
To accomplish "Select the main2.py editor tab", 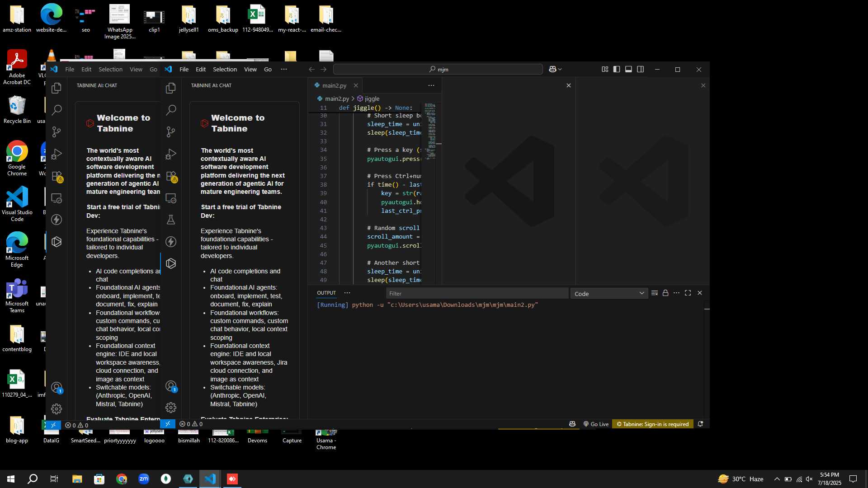I will pos(334,85).
